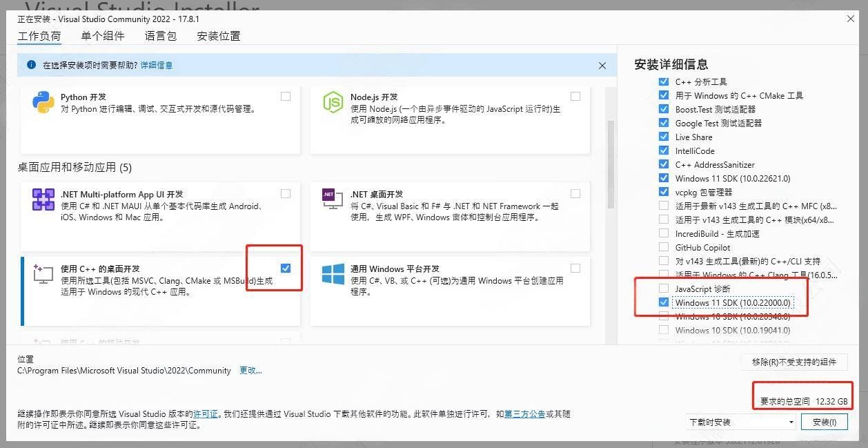Enable the .NET 桌面开发 workload checkbox
Image resolution: width=868 pixels, height=448 pixels.
[575, 194]
